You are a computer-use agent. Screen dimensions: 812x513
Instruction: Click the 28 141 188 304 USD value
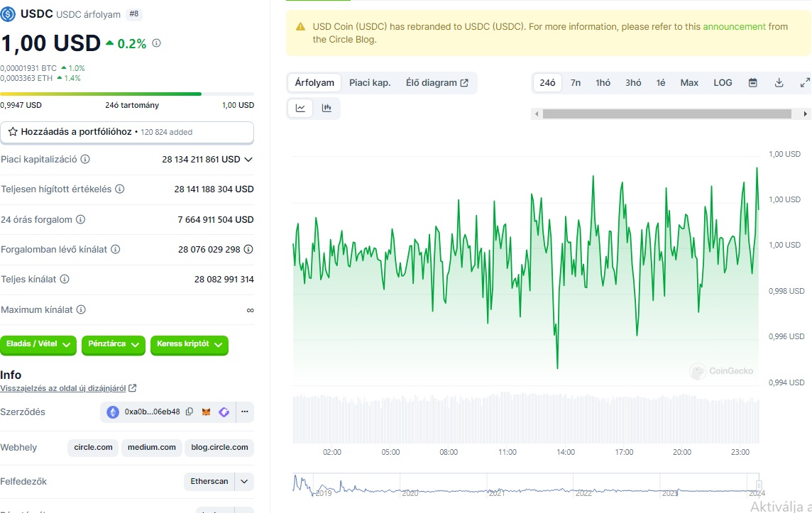click(214, 189)
